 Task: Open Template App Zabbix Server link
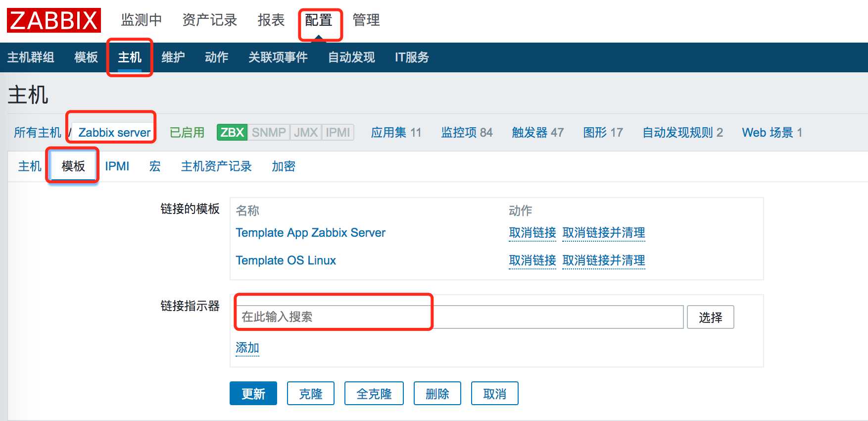tap(310, 233)
